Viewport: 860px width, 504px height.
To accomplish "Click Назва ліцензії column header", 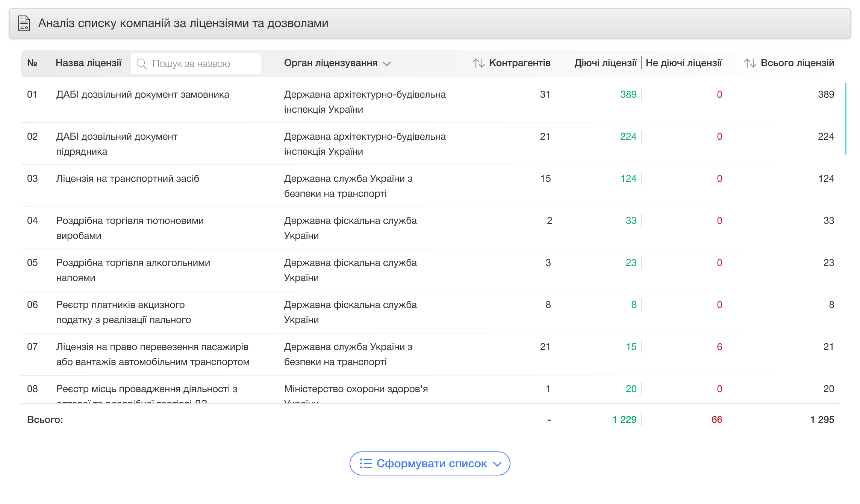I will point(88,63).
